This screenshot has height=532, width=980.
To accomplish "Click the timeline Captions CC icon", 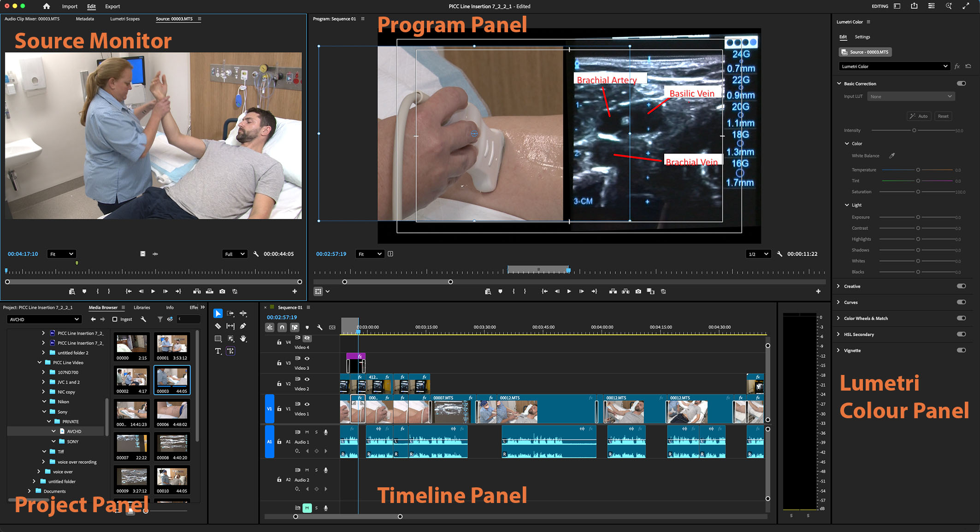I will coord(332,327).
